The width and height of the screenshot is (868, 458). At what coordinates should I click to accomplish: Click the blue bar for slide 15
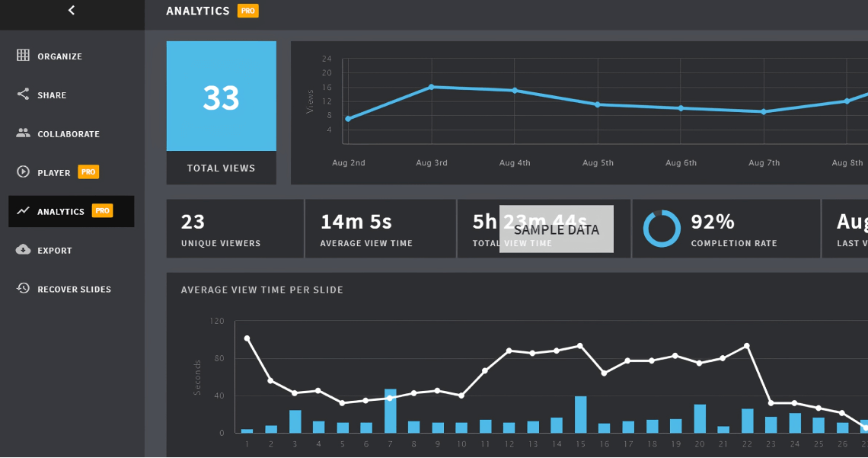click(581, 415)
